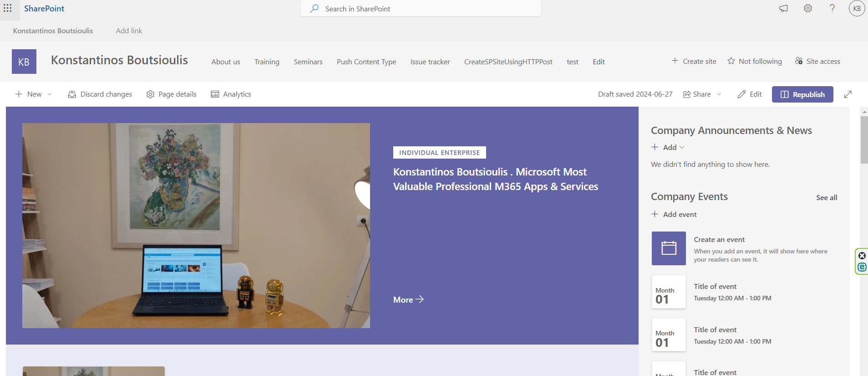Image resolution: width=868 pixels, height=376 pixels.
Task: Open Analytics from the command bar
Action: (231, 94)
